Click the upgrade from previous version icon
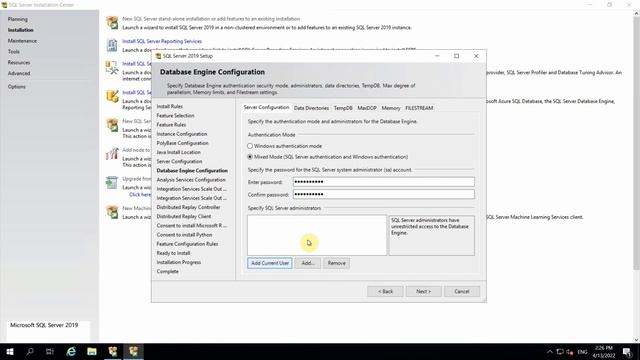640x360 pixels. point(112,182)
